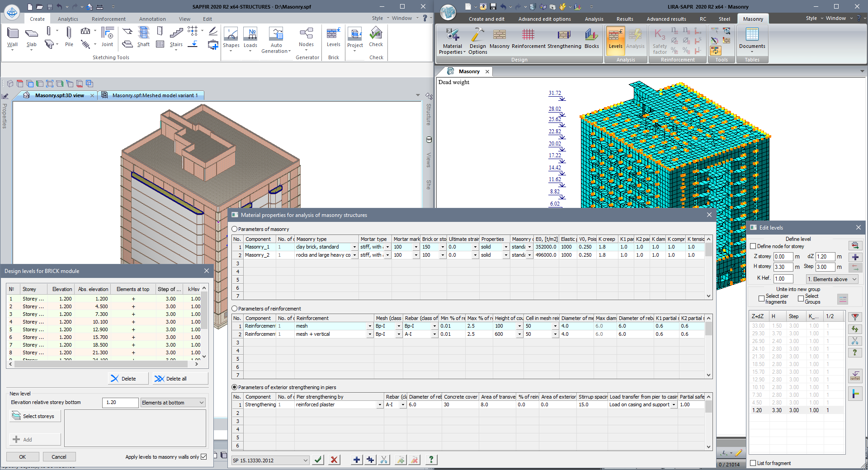Toggle Apply levels to masonry walls only

click(204, 457)
